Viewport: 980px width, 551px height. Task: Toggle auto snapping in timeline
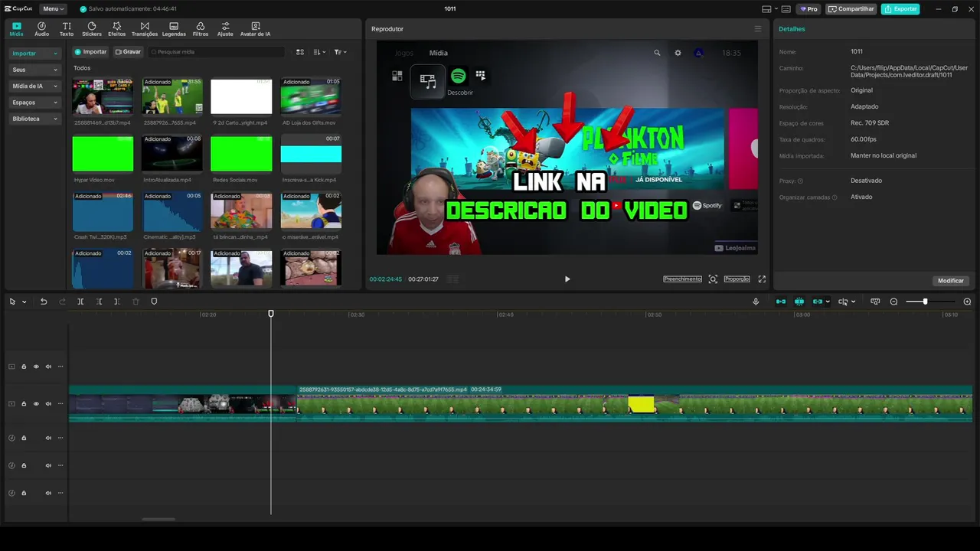[799, 302]
